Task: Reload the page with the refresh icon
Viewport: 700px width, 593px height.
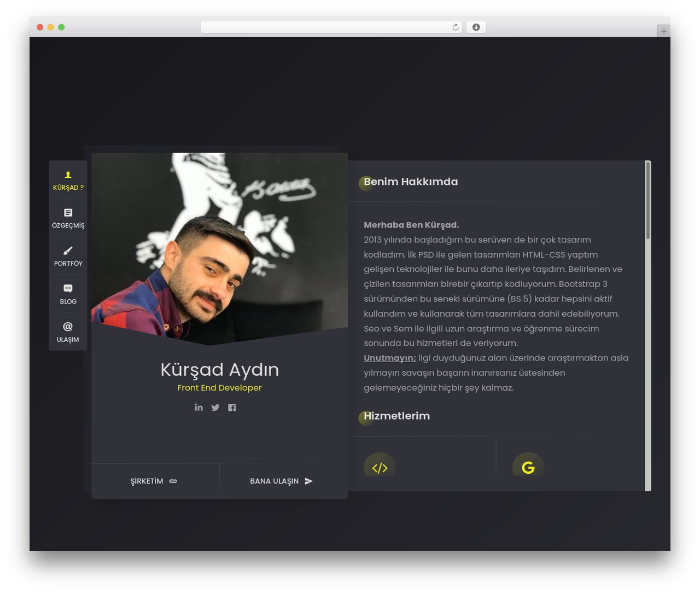Action: coord(455,27)
